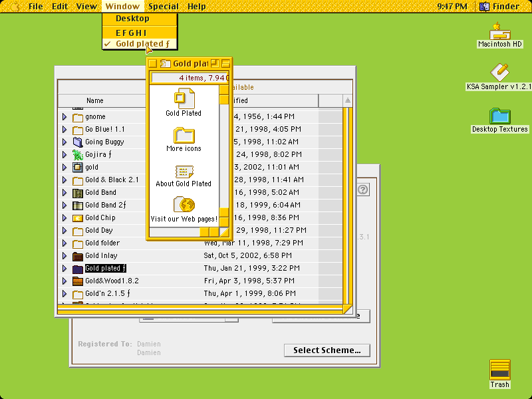Screen dimensions: 532x399
Task: Select the Gold&Wood1.8.2 row name
Action: 112,281
